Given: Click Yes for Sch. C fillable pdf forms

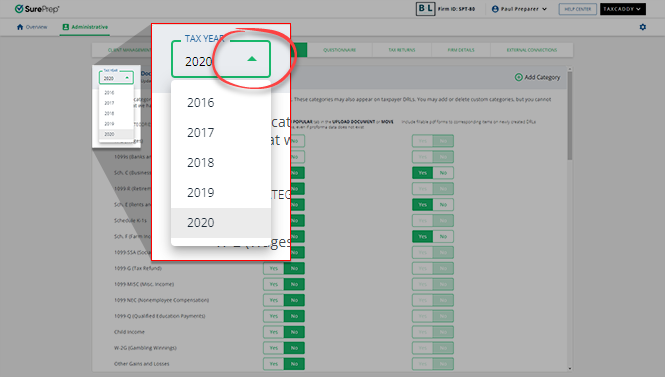Looking at the screenshot, I should [x=422, y=173].
